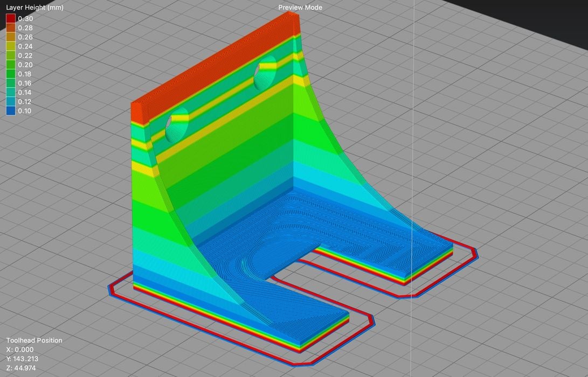
Task: Select the 0.28 mm orange layer height swatch
Action: click(x=10, y=27)
